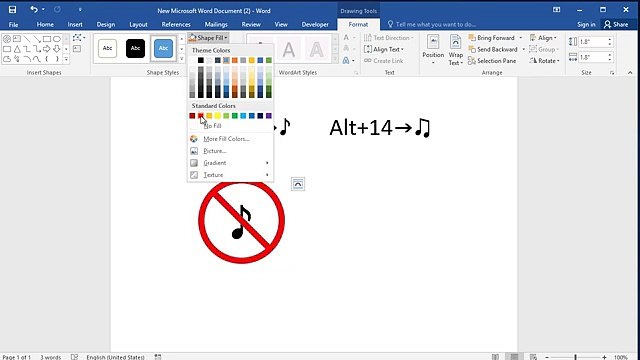Viewport: 640px width, 360px height.
Task: Select the prohibited music note shape on the page
Action: [242, 220]
